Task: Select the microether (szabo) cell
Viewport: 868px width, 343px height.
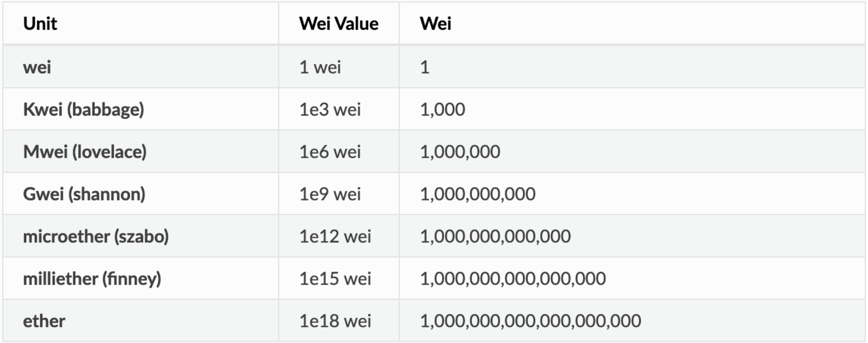Action: click(96, 236)
